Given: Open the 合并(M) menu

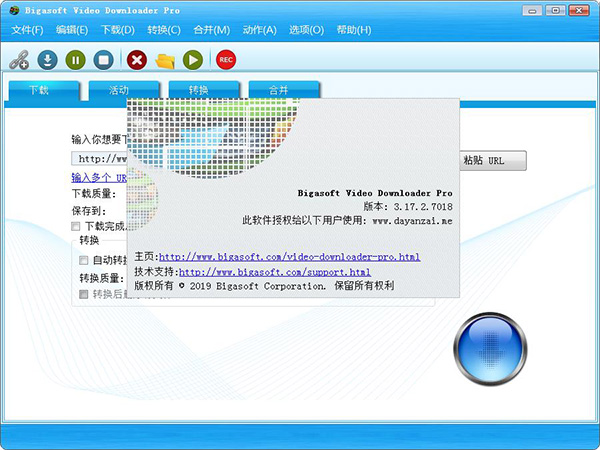Looking at the screenshot, I should 212,30.
